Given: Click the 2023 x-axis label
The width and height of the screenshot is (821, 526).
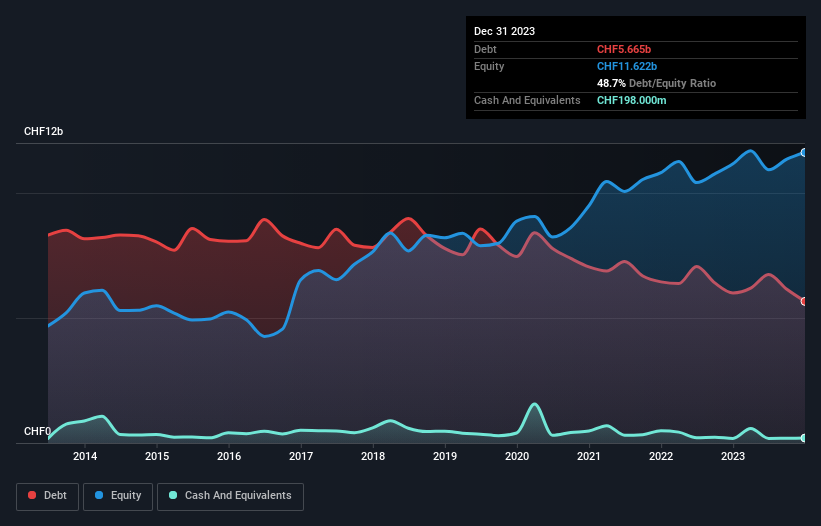Looking at the screenshot, I should pyautogui.click(x=733, y=456).
